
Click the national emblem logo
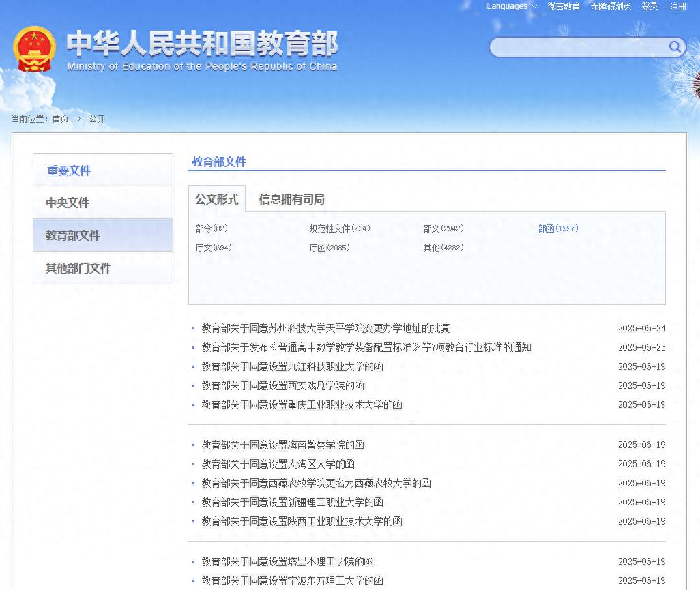[34, 49]
